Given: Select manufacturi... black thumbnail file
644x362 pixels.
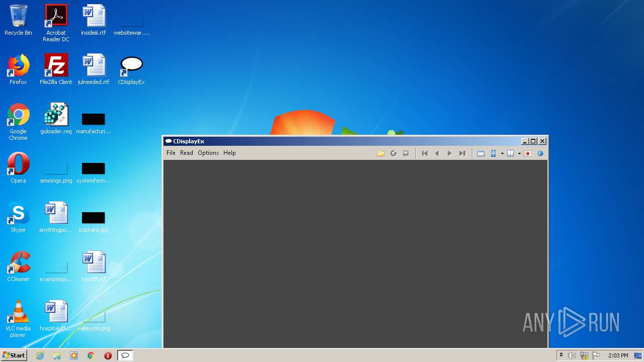Looking at the screenshot, I should pos(94,123).
